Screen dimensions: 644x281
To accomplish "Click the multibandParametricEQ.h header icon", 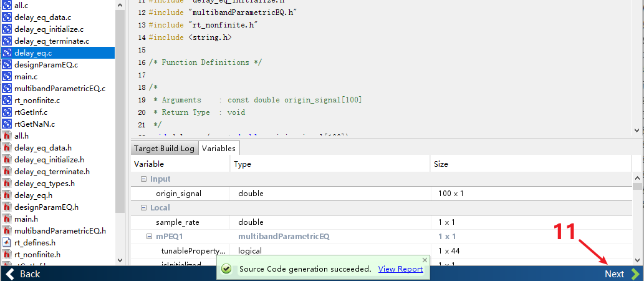I will (7, 230).
